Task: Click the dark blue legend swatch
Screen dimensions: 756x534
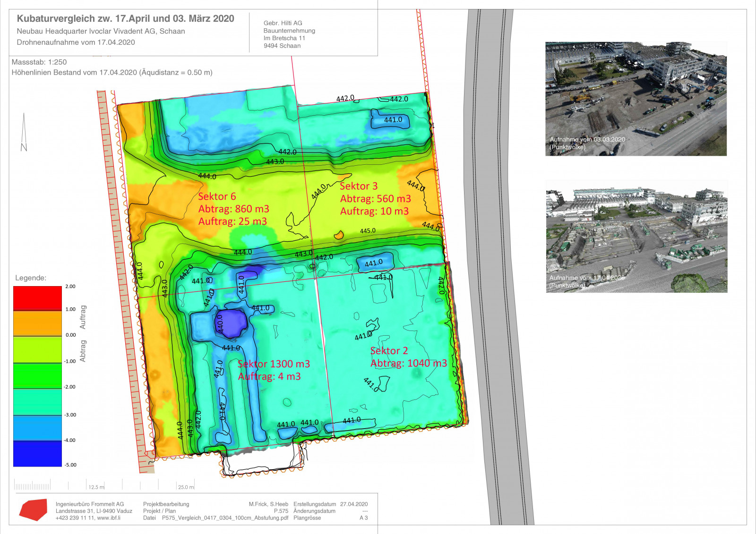Action: coord(37,453)
